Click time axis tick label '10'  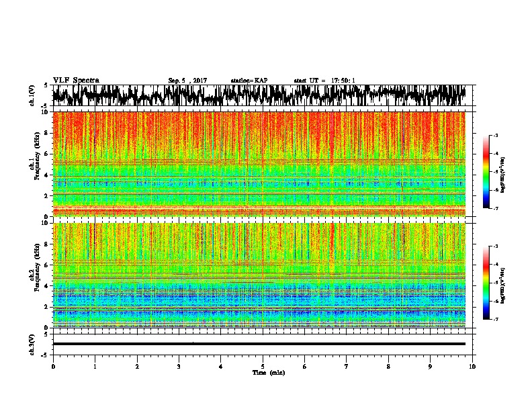point(472,367)
